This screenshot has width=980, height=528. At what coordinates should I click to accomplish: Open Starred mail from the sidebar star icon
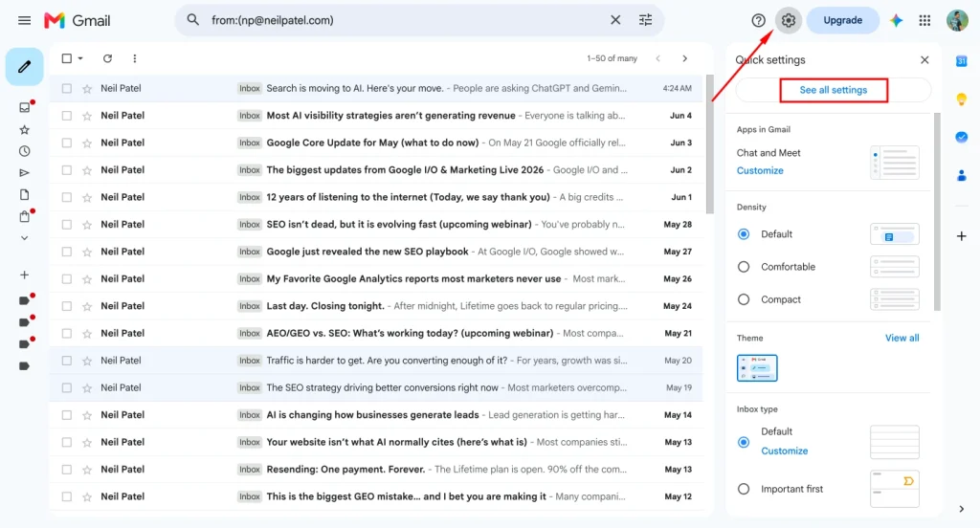tap(24, 130)
